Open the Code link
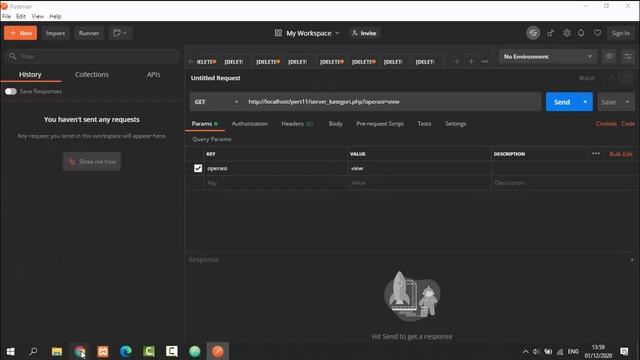The image size is (640, 360). pos(628,124)
